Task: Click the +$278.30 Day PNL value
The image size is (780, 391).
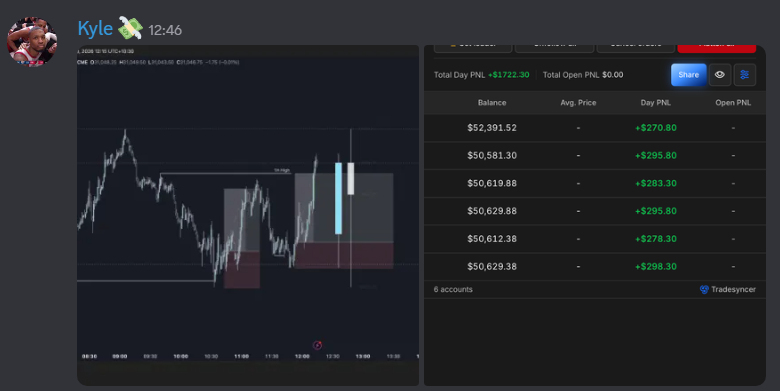Action: (656, 239)
